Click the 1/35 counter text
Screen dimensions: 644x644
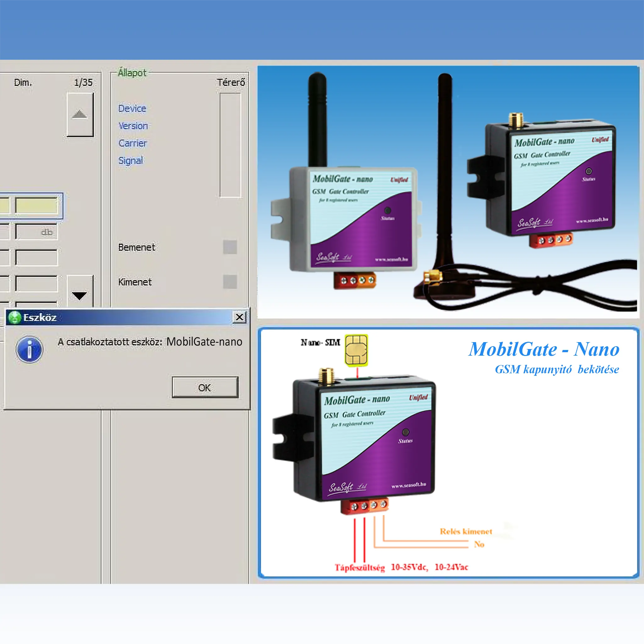click(83, 82)
